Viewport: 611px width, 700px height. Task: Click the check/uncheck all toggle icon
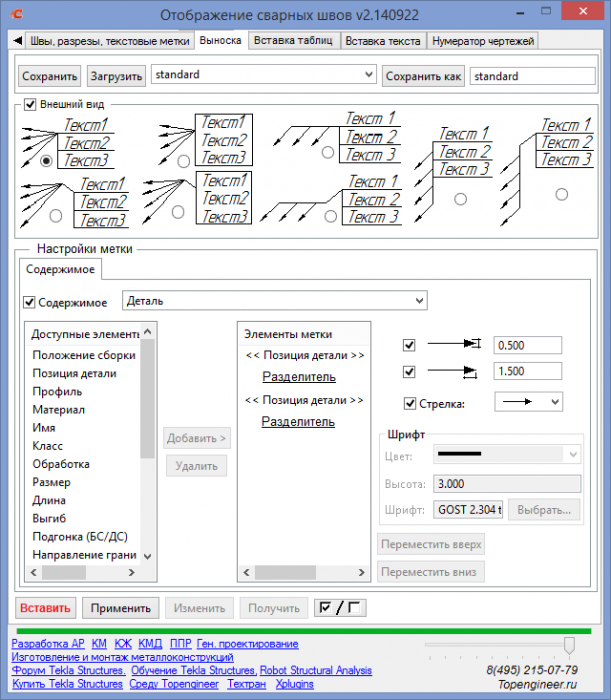point(340,608)
